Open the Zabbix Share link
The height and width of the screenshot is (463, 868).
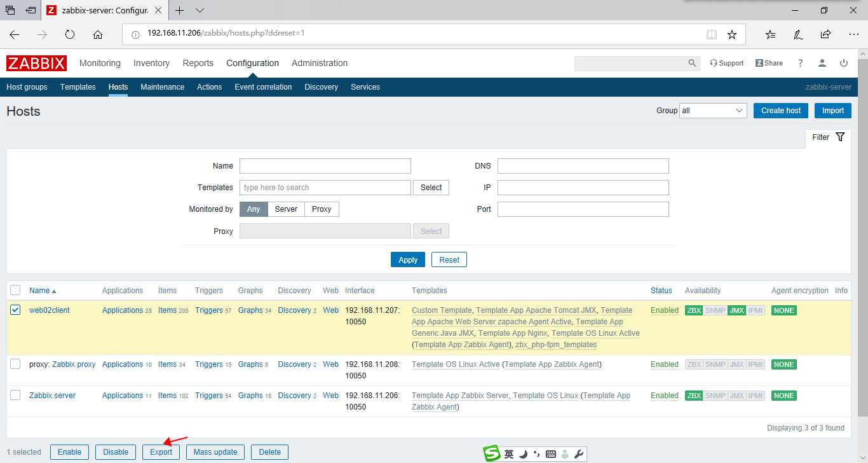[769, 63]
